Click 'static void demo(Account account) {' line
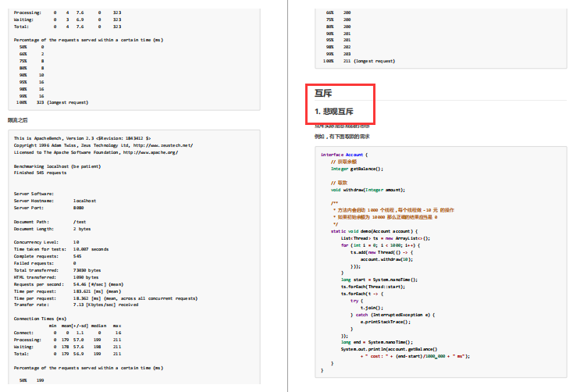This screenshot has width=580, height=392. (x=374, y=231)
